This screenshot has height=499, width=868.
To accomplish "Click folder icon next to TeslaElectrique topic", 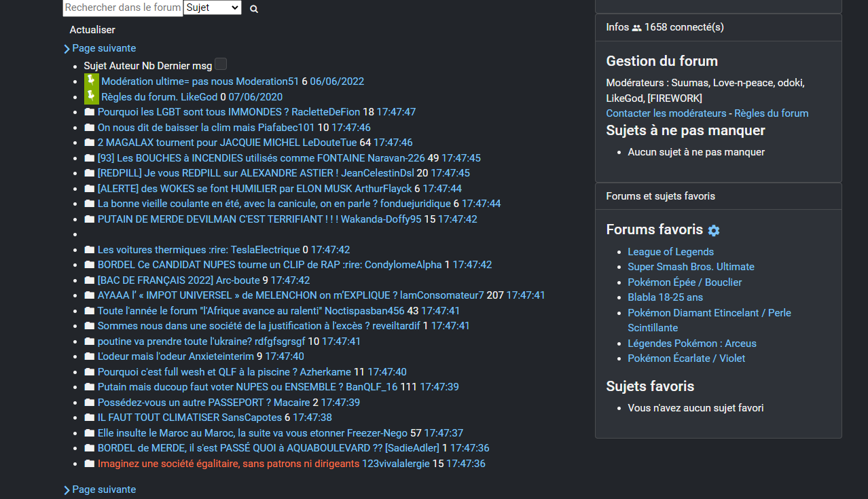I will tap(90, 250).
